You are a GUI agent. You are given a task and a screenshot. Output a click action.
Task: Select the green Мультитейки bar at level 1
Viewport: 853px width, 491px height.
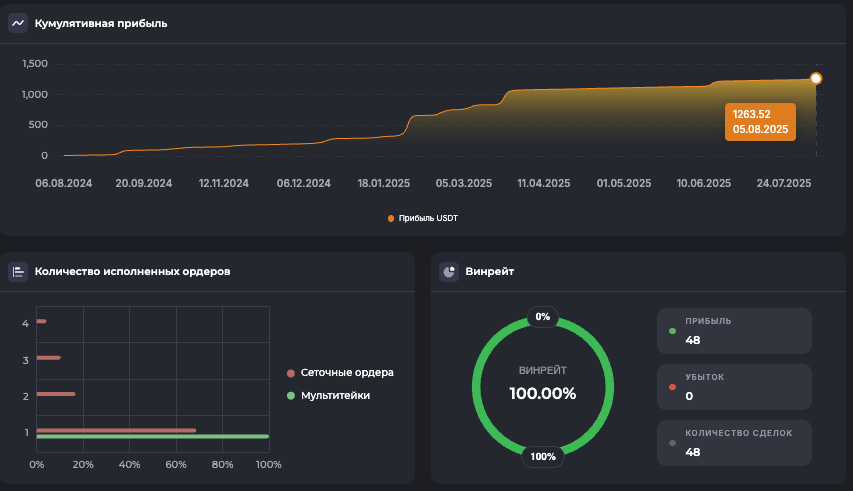pos(152,437)
